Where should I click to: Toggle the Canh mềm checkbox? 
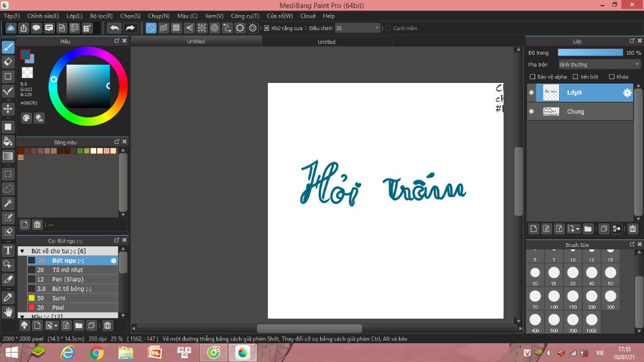tap(388, 28)
